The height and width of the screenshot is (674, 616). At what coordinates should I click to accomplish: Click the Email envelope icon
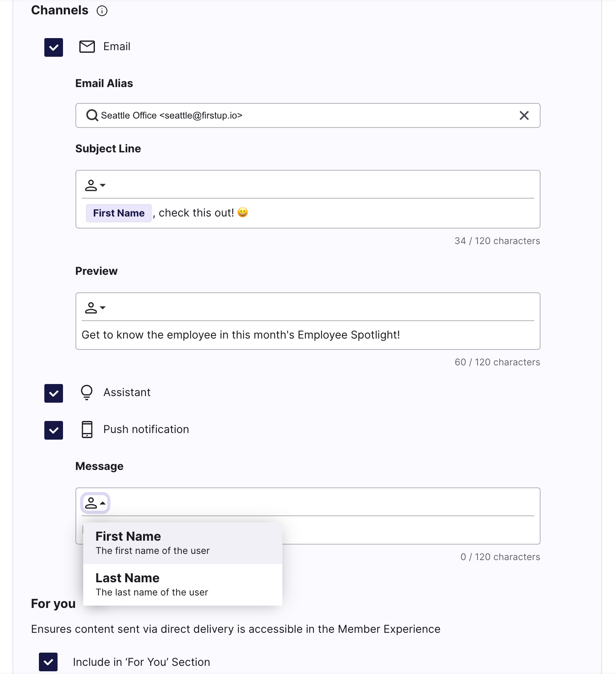click(87, 46)
